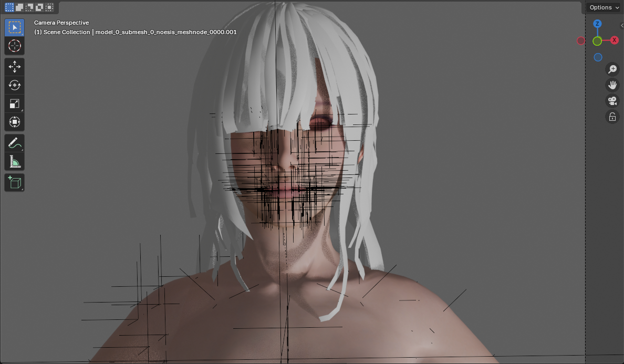Click the red X axis on gizmo
The height and width of the screenshot is (364, 624).
tap(615, 40)
